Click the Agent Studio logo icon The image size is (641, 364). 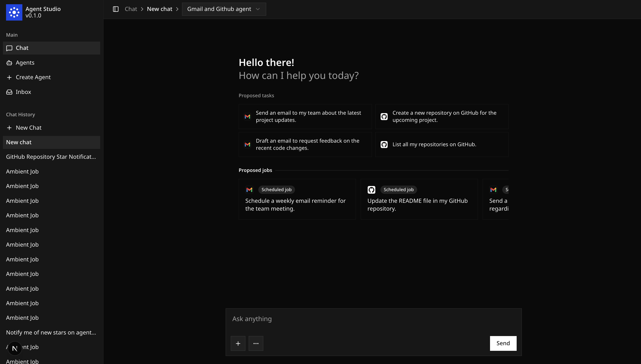point(14,12)
